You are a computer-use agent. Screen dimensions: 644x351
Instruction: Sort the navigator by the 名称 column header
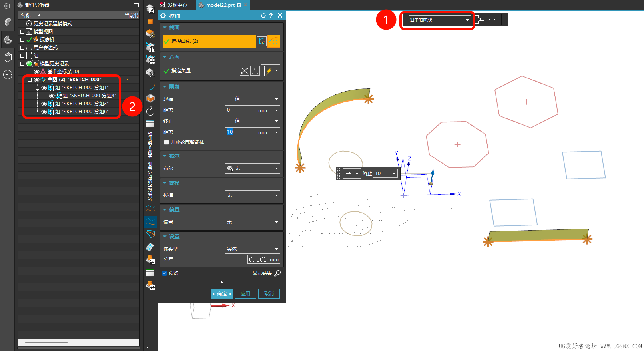(70, 15)
